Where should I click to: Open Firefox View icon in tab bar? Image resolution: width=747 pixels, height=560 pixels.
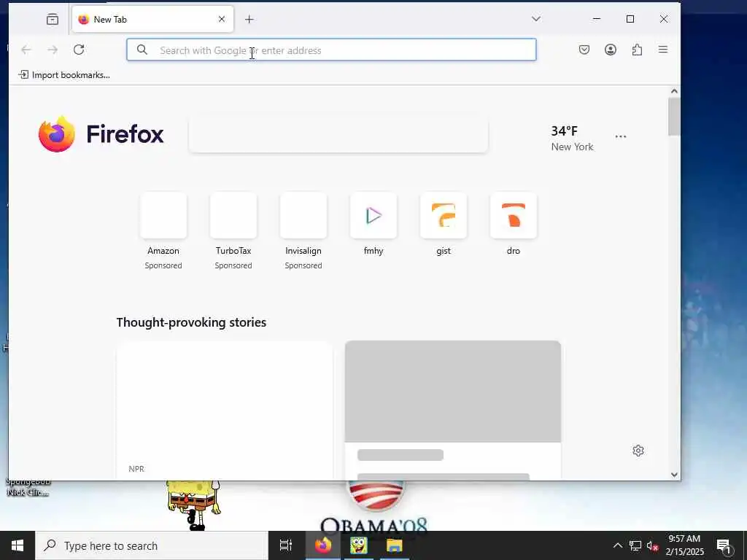tap(53, 19)
